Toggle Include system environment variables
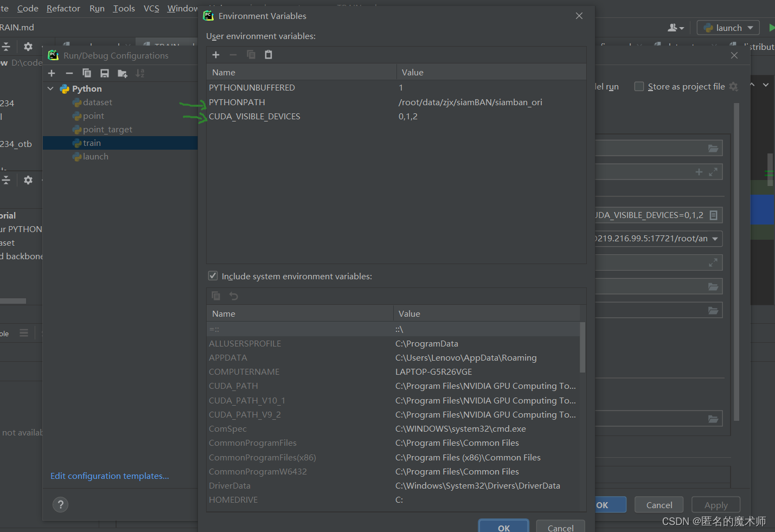The width and height of the screenshot is (775, 532). click(213, 275)
